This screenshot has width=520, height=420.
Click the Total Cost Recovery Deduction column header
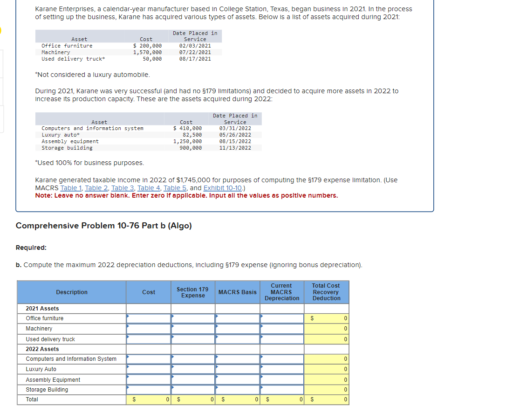pyautogui.click(x=326, y=292)
